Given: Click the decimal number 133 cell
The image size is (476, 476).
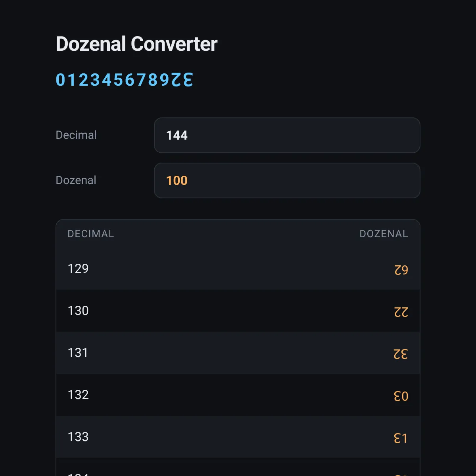Looking at the screenshot, I should [78, 437].
